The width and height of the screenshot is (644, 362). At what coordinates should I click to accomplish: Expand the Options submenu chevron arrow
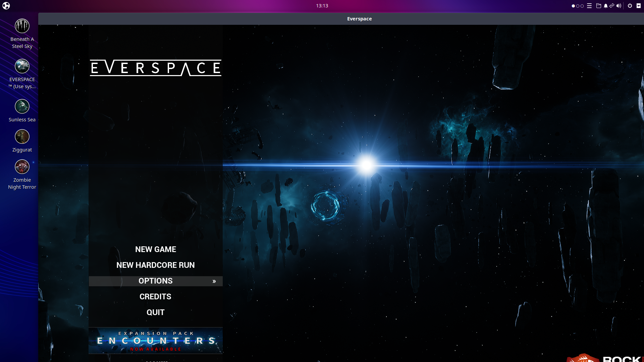pyautogui.click(x=214, y=281)
